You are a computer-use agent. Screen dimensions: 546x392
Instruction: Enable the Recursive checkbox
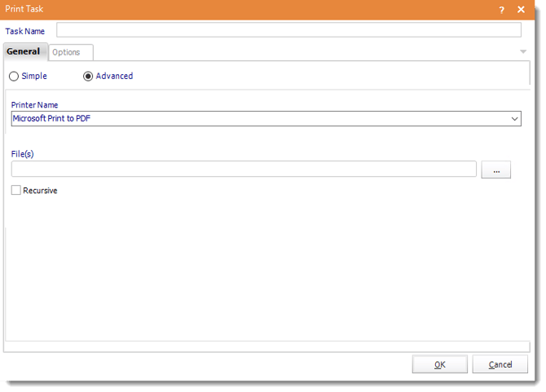16,191
